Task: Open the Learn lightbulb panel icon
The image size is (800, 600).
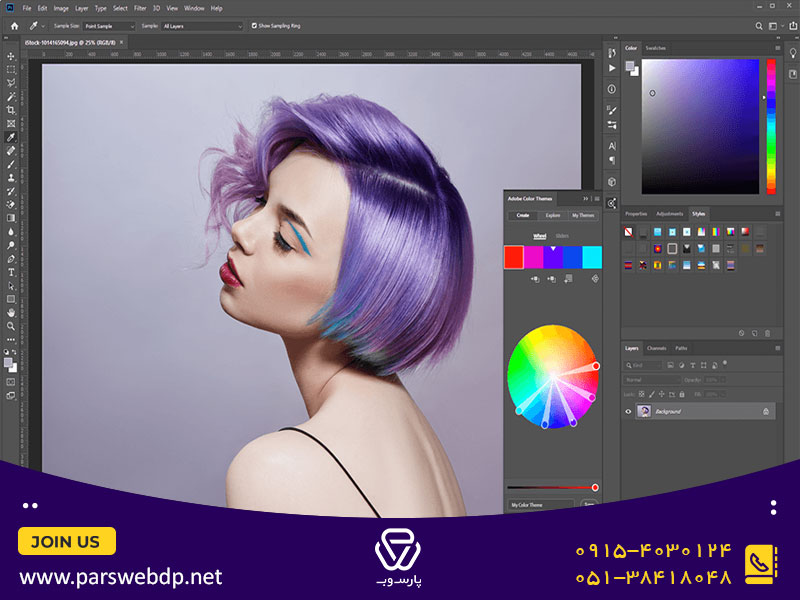Action: click(793, 53)
